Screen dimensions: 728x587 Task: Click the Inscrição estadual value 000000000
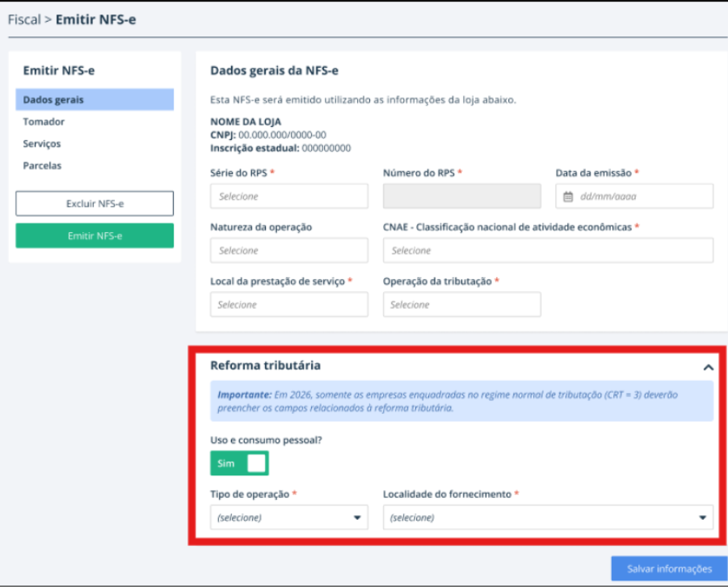[326, 148]
